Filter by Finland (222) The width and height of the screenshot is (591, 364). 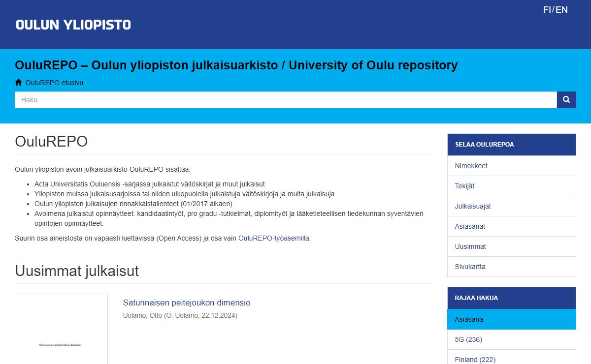(512, 358)
